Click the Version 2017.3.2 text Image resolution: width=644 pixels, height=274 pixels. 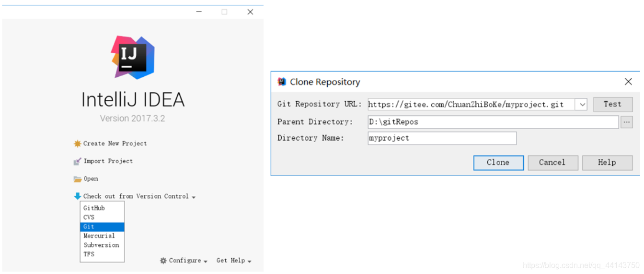point(133,119)
